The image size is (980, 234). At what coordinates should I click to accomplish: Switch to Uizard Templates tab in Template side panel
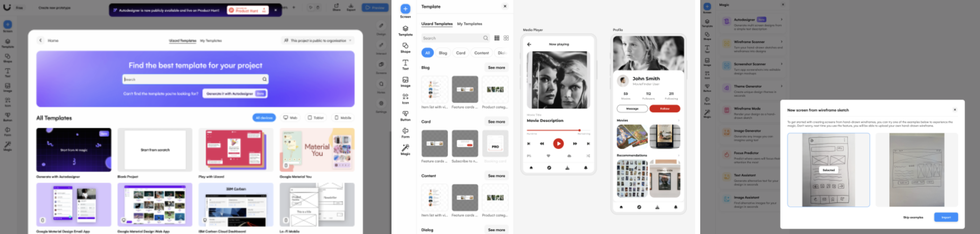click(437, 24)
